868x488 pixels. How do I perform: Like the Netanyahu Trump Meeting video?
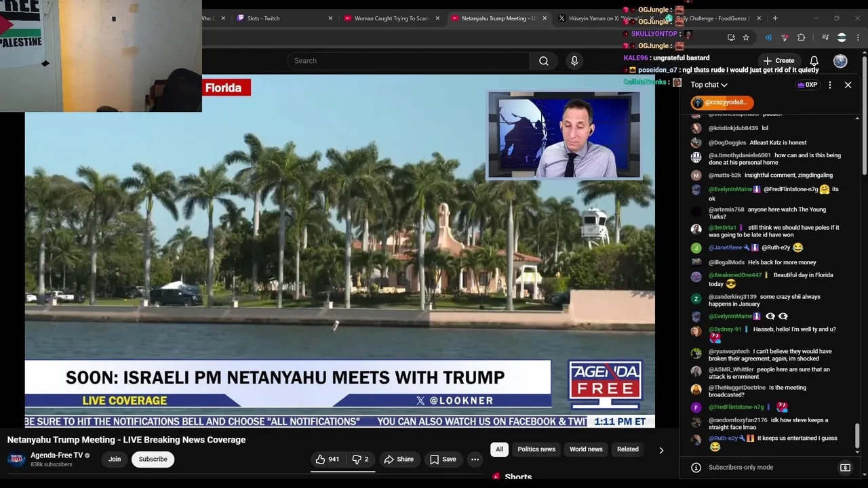point(327,460)
